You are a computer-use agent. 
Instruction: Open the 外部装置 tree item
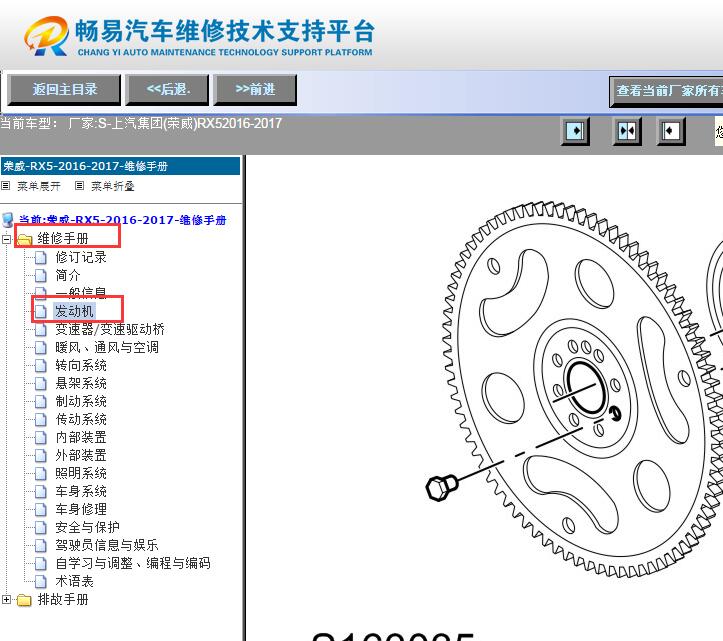click(81, 455)
